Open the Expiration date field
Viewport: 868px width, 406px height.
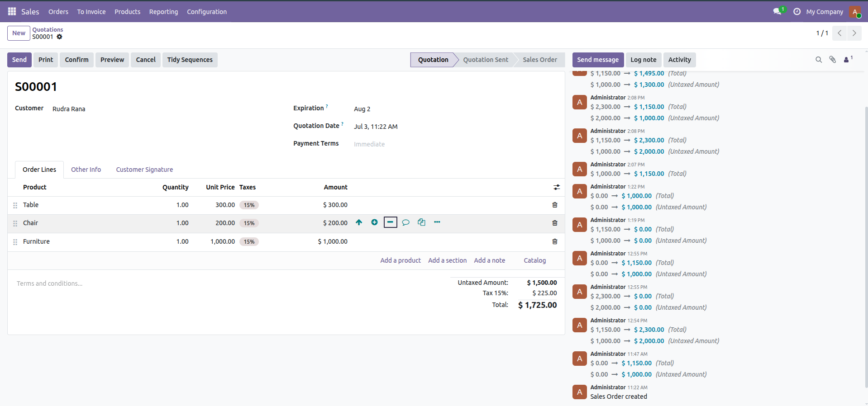pyautogui.click(x=455, y=109)
